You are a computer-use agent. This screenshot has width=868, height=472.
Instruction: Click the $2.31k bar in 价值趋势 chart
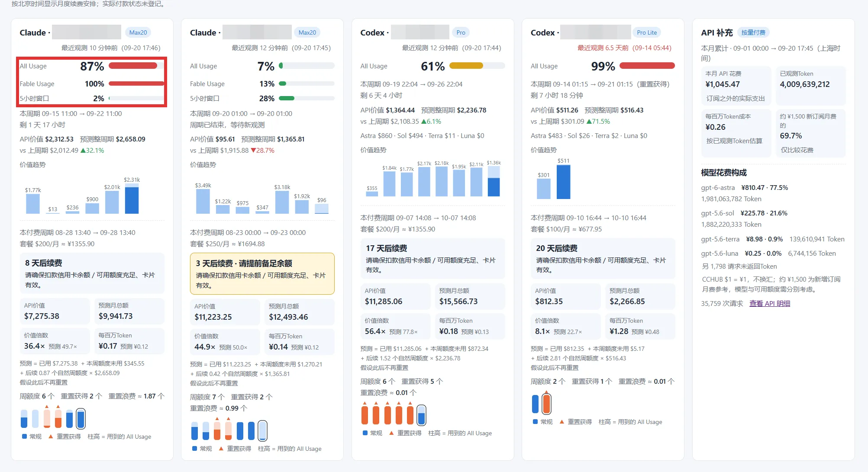click(132, 199)
